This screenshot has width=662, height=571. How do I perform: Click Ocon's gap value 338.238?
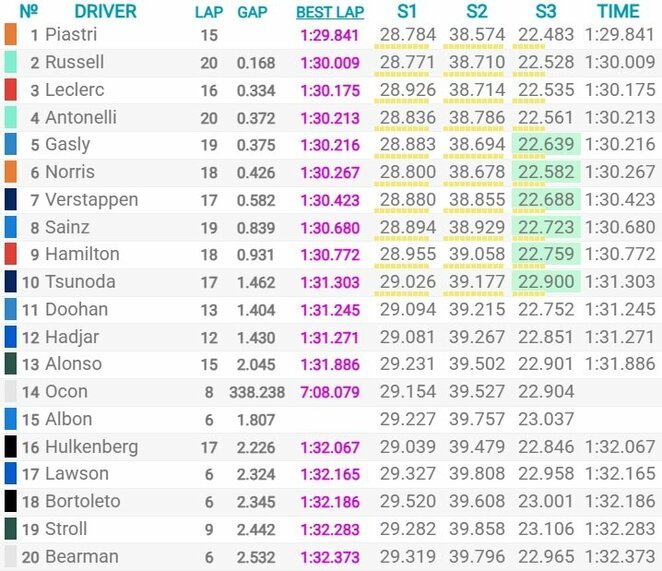[x=256, y=392]
